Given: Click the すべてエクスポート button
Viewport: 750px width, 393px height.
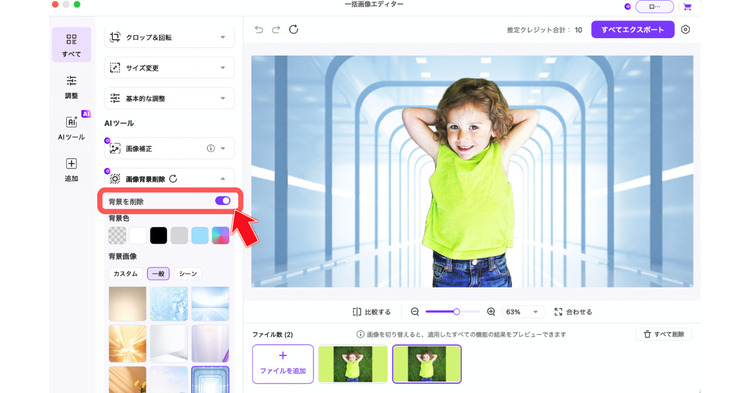Looking at the screenshot, I should (633, 30).
